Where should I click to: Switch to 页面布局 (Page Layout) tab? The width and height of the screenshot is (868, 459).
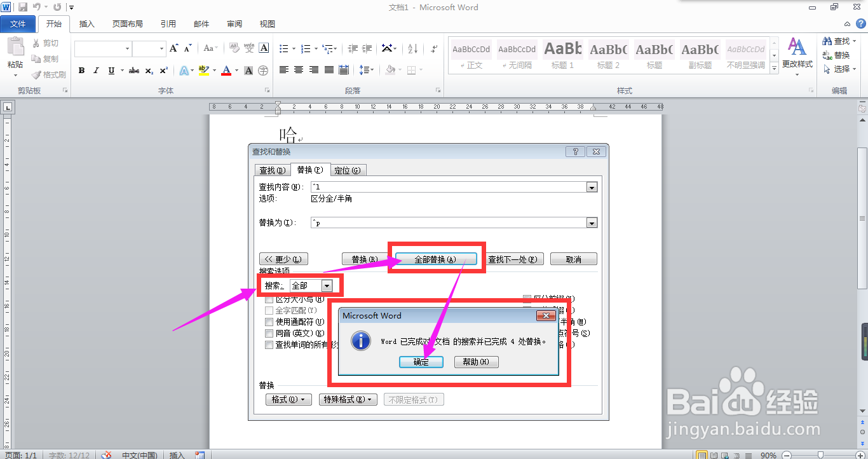click(127, 24)
